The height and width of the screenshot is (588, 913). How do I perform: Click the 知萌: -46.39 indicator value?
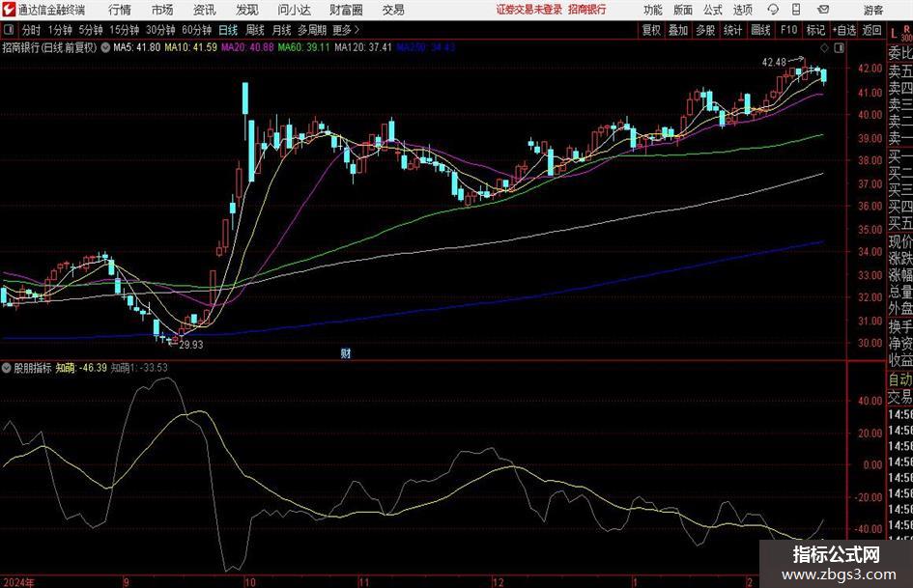81,367
